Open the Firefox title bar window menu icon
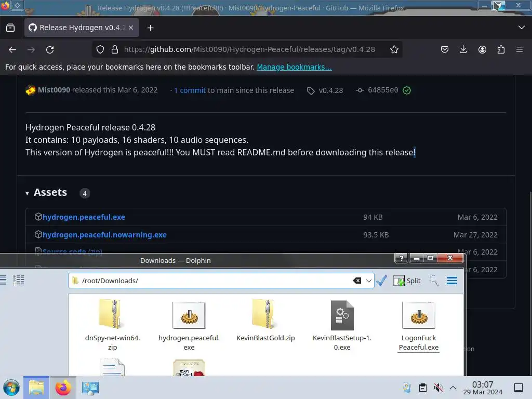 (x=5, y=6)
